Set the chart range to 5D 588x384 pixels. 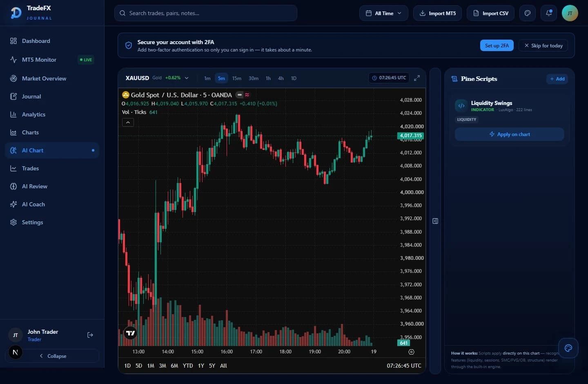pyautogui.click(x=139, y=366)
